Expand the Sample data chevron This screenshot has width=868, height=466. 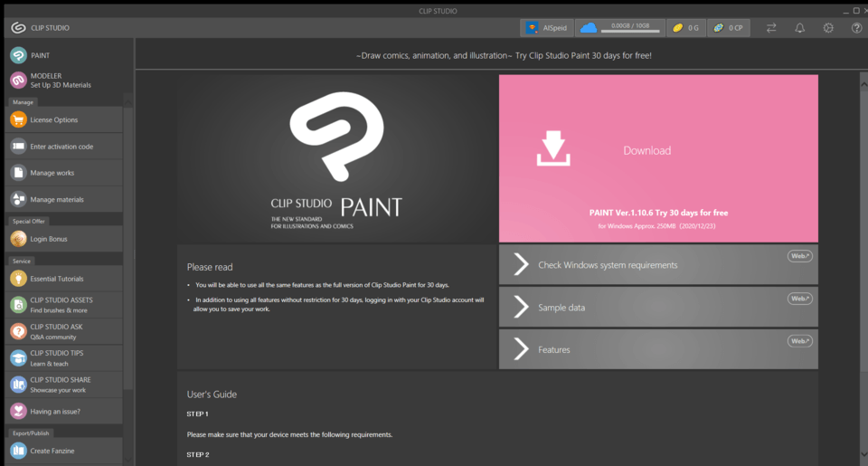point(521,307)
